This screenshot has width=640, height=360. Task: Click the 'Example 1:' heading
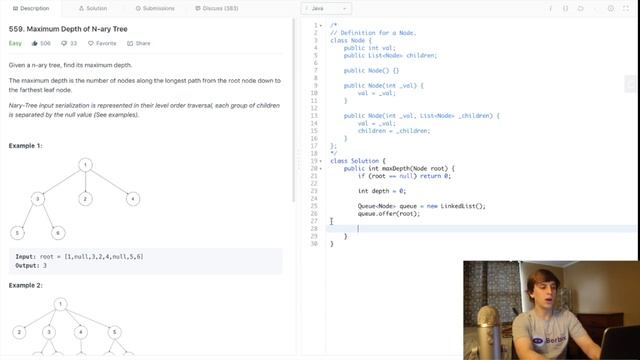[25, 146]
